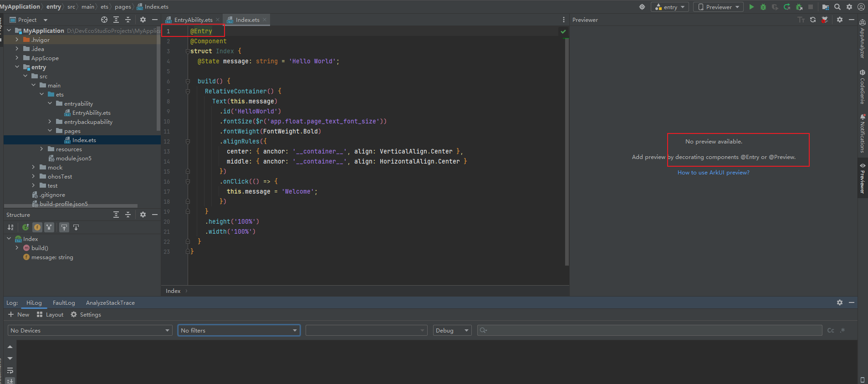Switch to FaultLog tab
This screenshot has height=384, width=868.
[64, 302]
